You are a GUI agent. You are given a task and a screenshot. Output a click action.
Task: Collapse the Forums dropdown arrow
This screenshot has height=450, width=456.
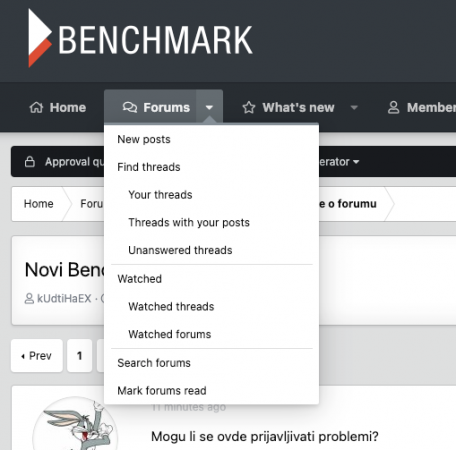(209, 107)
